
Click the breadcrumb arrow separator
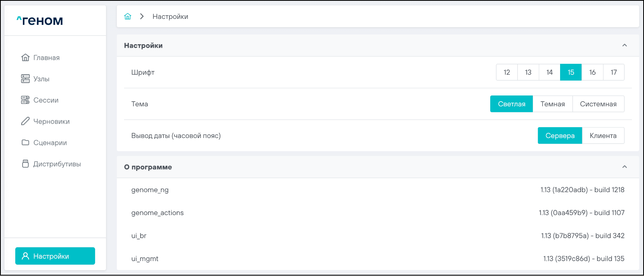click(x=142, y=16)
